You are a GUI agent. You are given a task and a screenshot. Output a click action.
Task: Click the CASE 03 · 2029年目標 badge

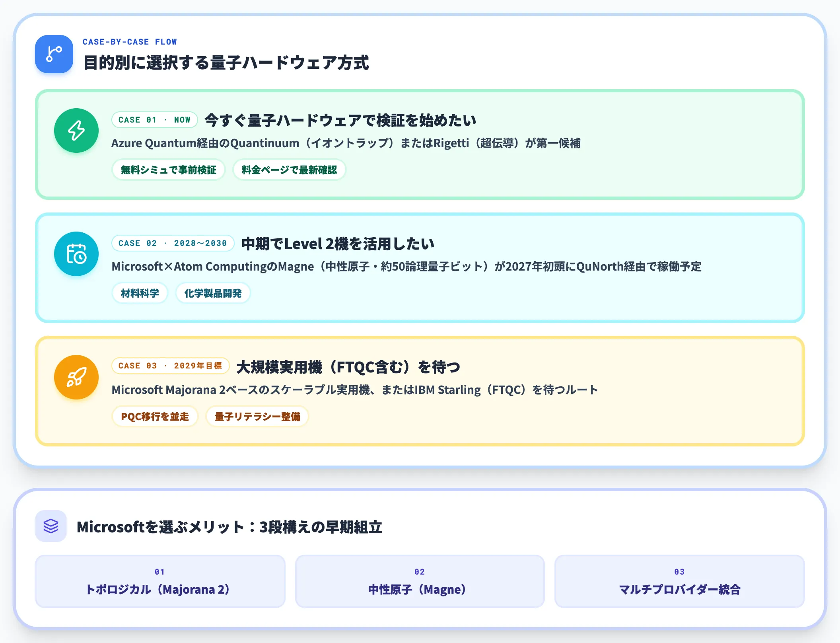pos(171,366)
